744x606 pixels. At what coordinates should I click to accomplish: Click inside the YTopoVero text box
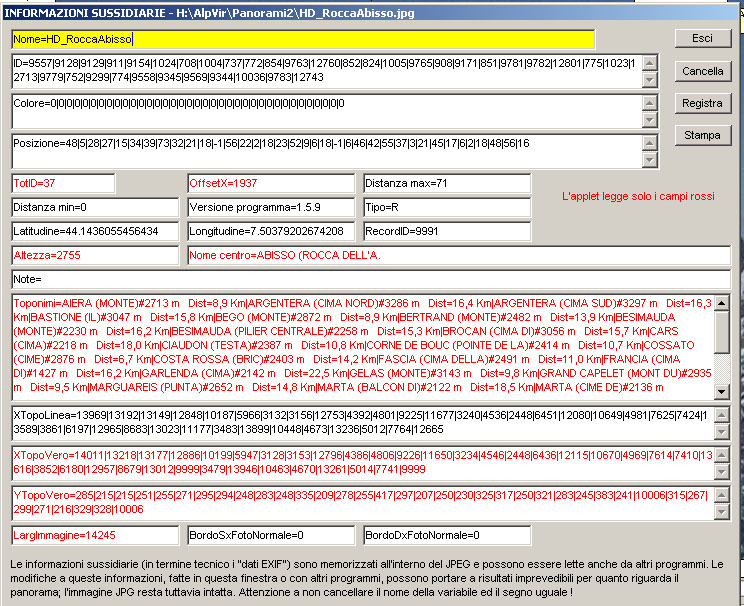(363, 503)
